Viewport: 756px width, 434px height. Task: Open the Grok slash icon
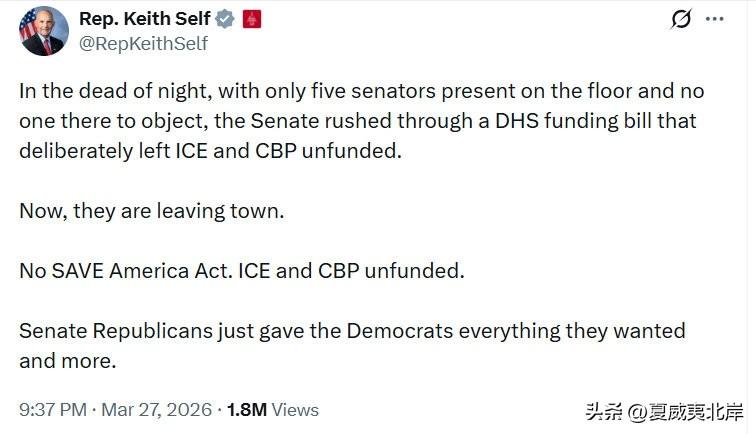(681, 20)
